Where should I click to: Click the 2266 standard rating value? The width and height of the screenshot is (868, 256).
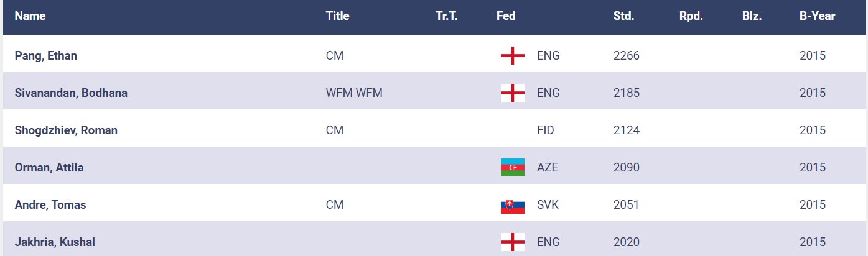(626, 56)
